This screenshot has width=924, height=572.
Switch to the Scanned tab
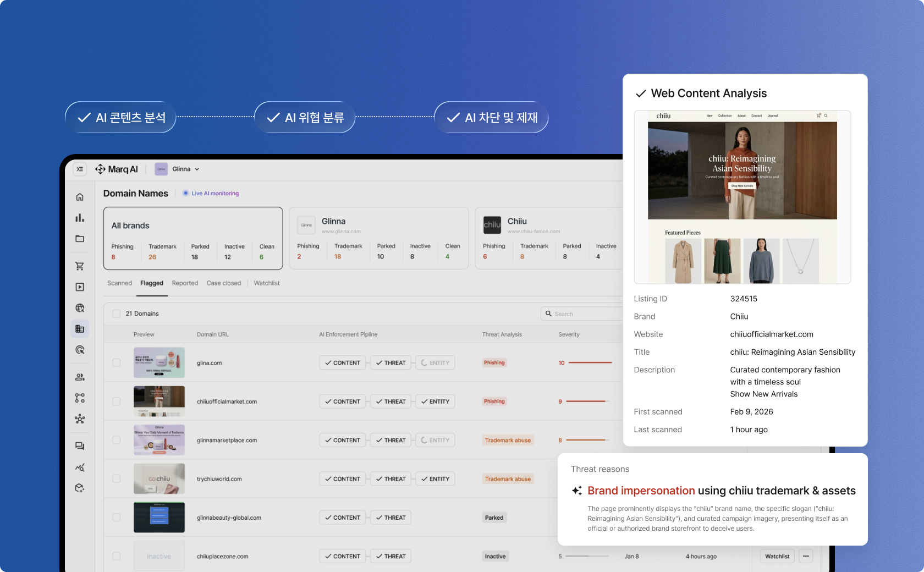(119, 283)
